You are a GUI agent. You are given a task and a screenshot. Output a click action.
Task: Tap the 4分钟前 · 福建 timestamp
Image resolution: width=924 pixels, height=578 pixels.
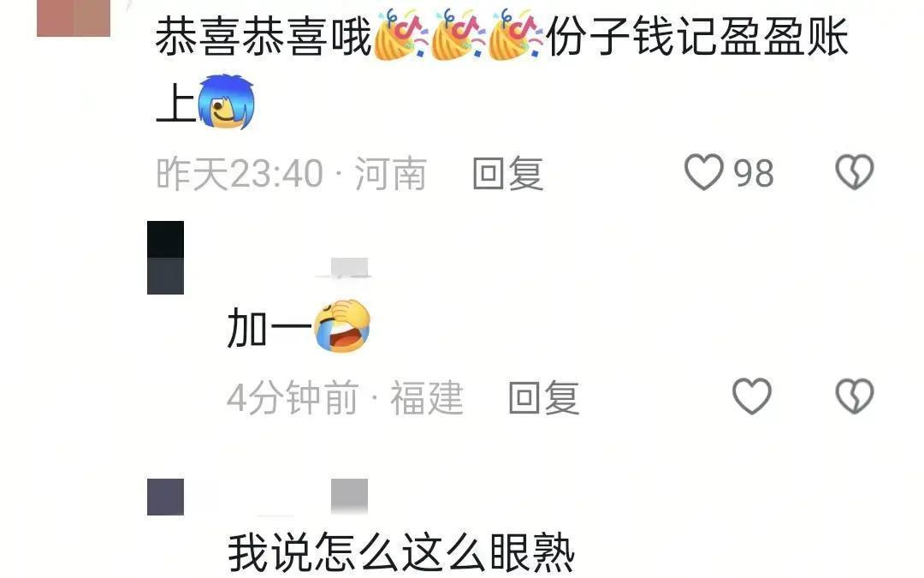pos(345,397)
